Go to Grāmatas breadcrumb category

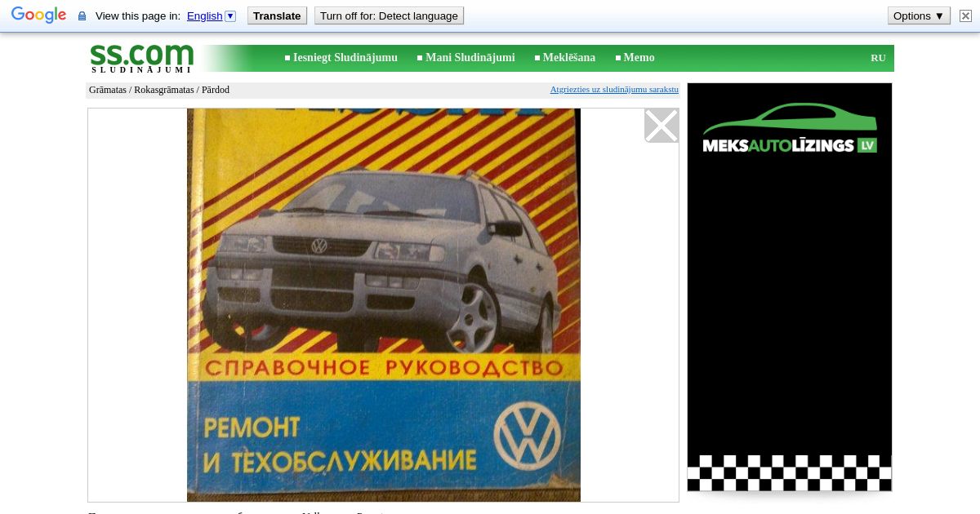click(x=108, y=90)
